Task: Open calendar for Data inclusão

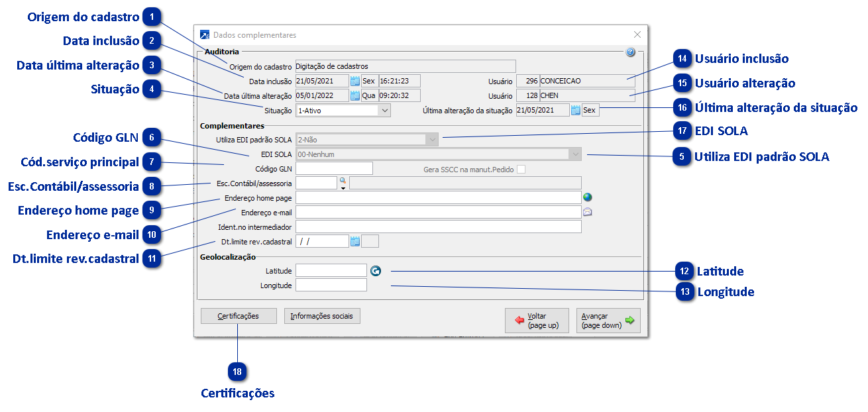Action: pyautogui.click(x=355, y=81)
